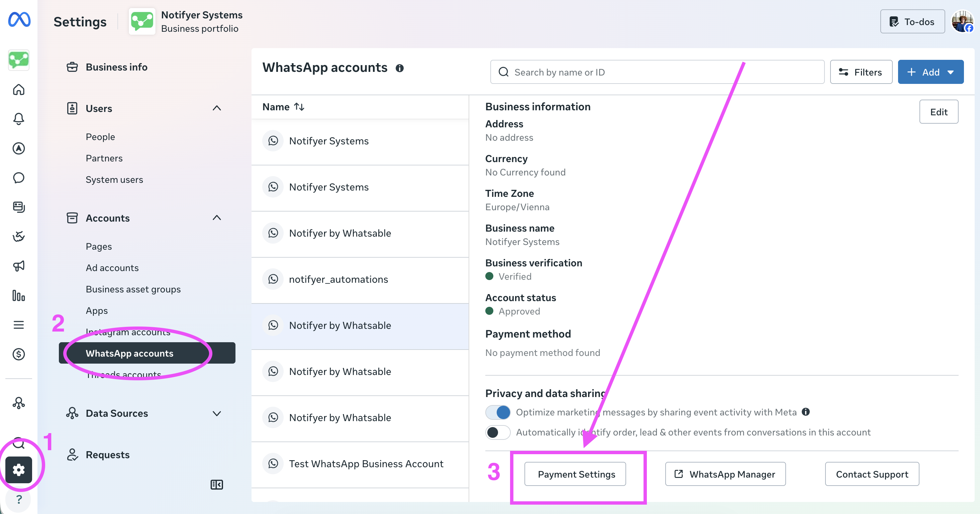Select Test WhatsApp Business Account row
The height and width of the screenshot is (514, 980).
click(360, 464)
